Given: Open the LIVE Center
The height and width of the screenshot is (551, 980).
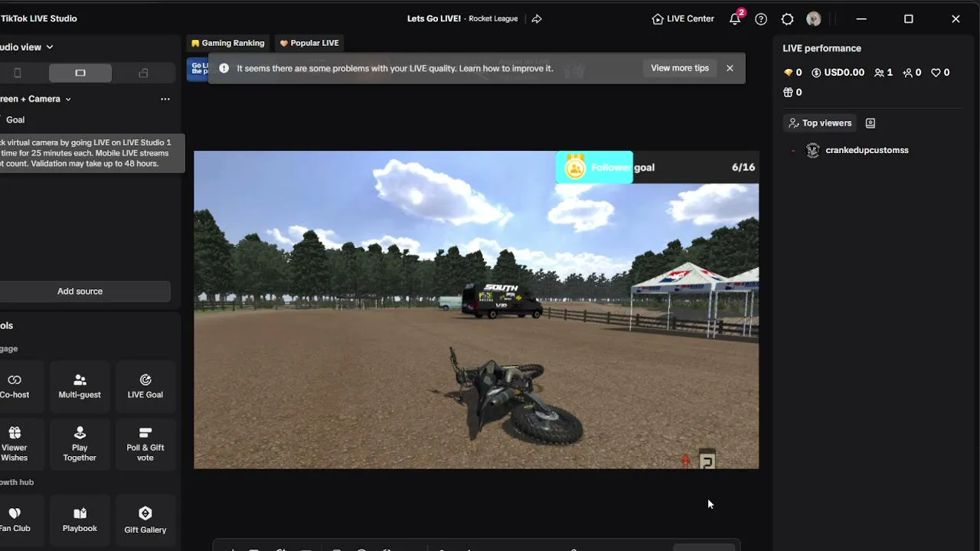Looking at the screenshot, I should 682,19.
